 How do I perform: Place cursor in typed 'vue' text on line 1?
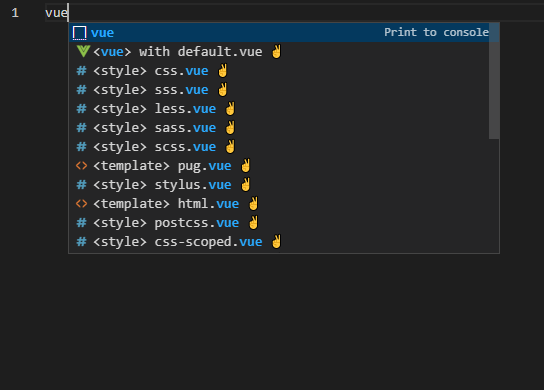pyautogui.click(x=57, y=13)
